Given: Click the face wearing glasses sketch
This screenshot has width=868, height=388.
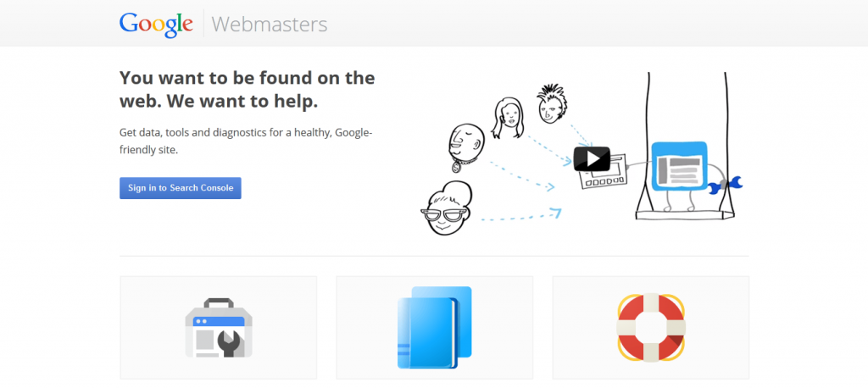Looking at the screenshot, I should 447,208.
